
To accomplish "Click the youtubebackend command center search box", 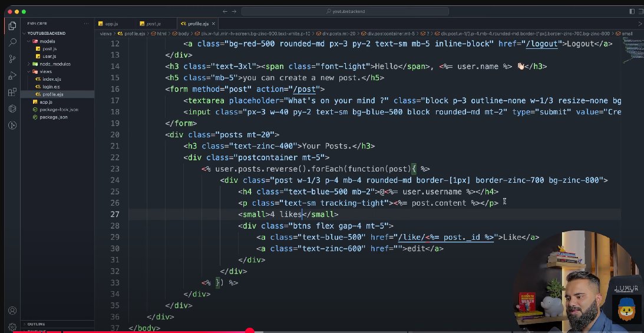I will pyautogui.click(x=345, y=12).
